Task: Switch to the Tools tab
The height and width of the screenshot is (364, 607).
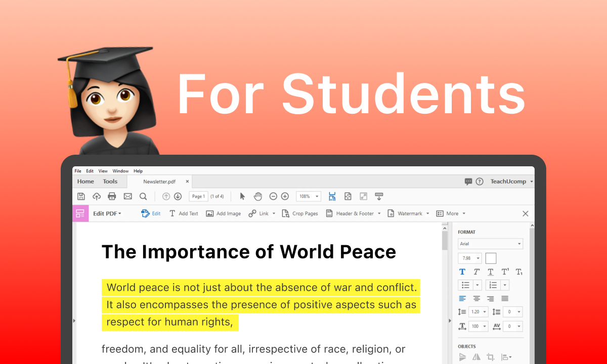Action: [x=110, y=181]
